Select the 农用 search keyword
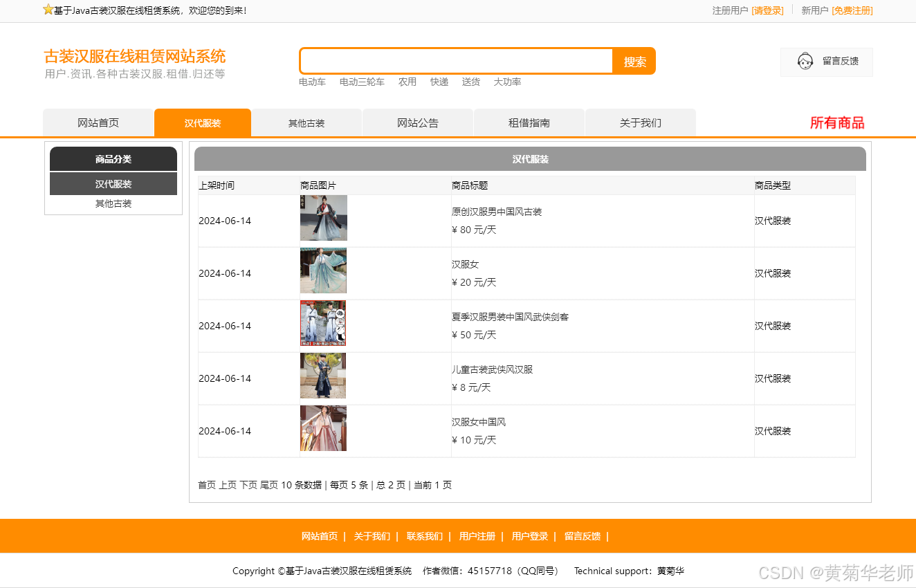916x588 pixels. coord(407,82)
